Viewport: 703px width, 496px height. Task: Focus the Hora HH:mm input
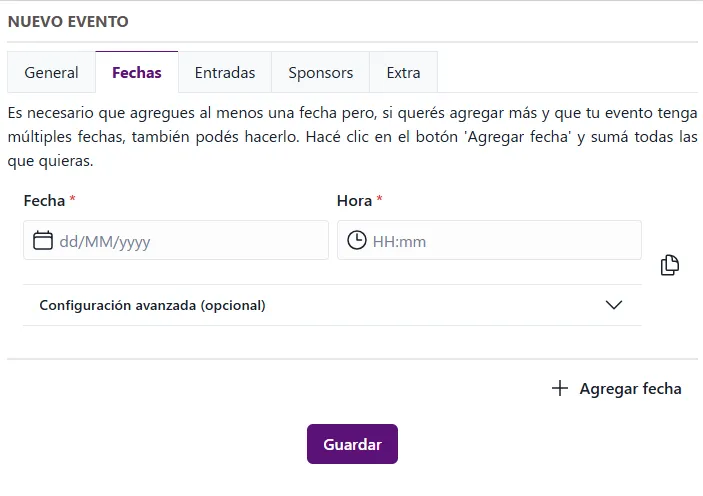(489, 240)
